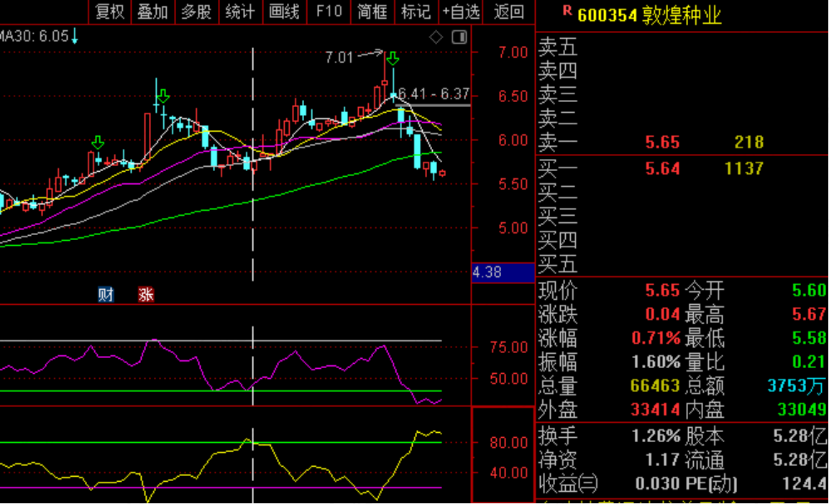Click the cyan arrow next to MA30 value
829x504 pixels.
coord(75,37)
